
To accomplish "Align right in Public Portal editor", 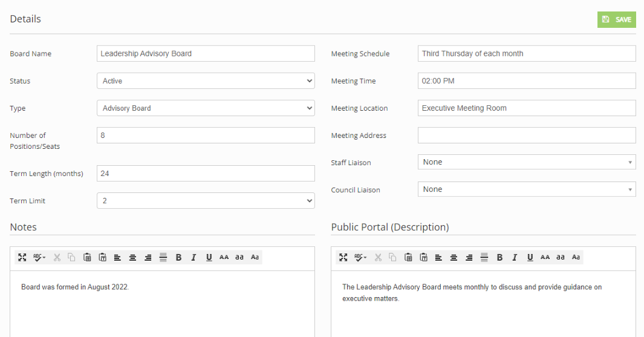I will [x=469, y=257].
